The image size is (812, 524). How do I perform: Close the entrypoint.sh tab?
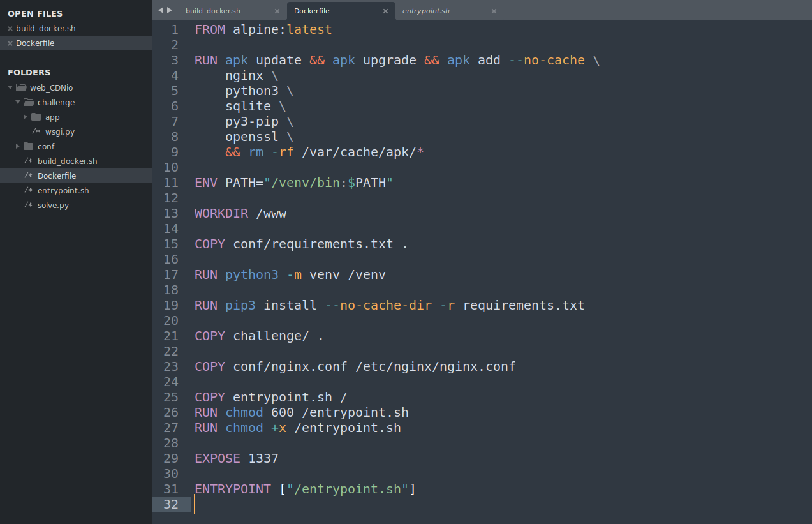494,11
